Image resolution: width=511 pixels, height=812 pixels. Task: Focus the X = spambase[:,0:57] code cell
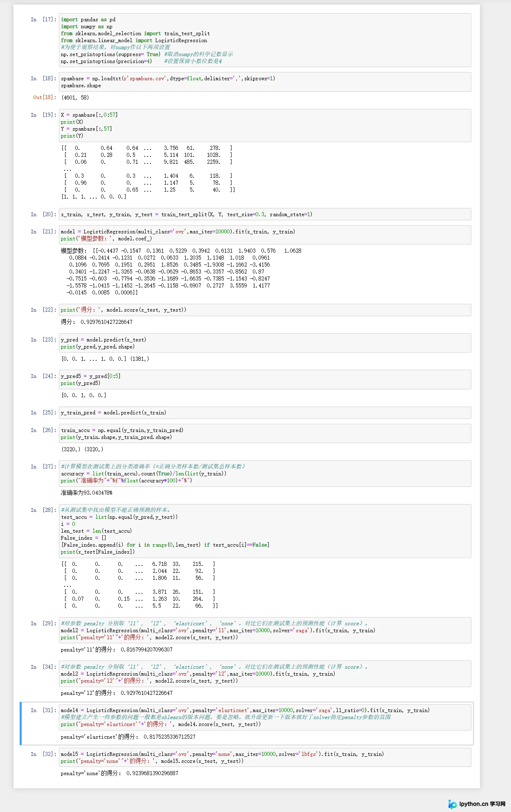(265, 125)
